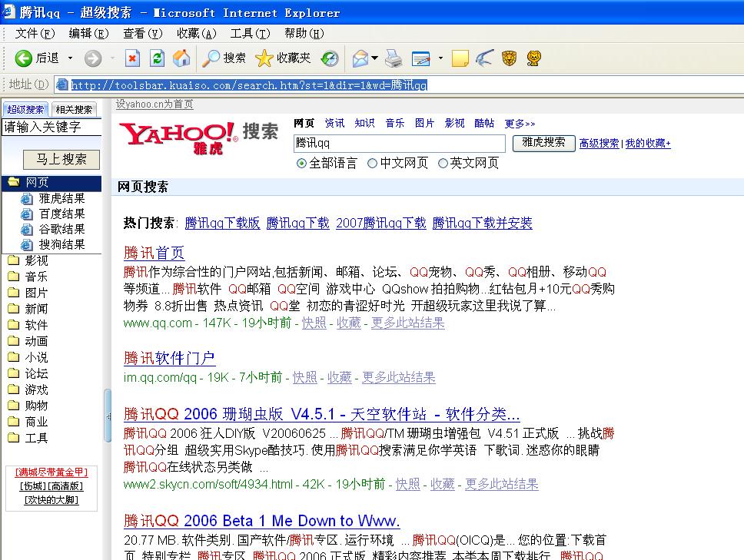Click the yellow note icon in toolbar
The height and width of the screenshot is (560, 744).
tap(460, 58)
